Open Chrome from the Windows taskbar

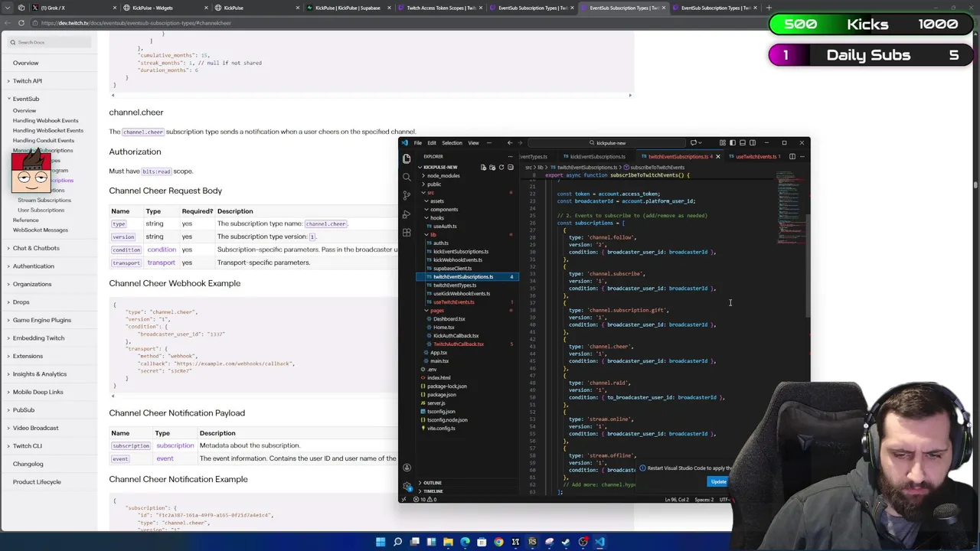point(498,542)
